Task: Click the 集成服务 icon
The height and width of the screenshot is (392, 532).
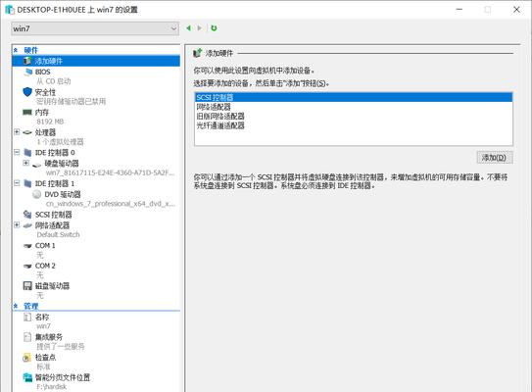Action: coord(27,337)
